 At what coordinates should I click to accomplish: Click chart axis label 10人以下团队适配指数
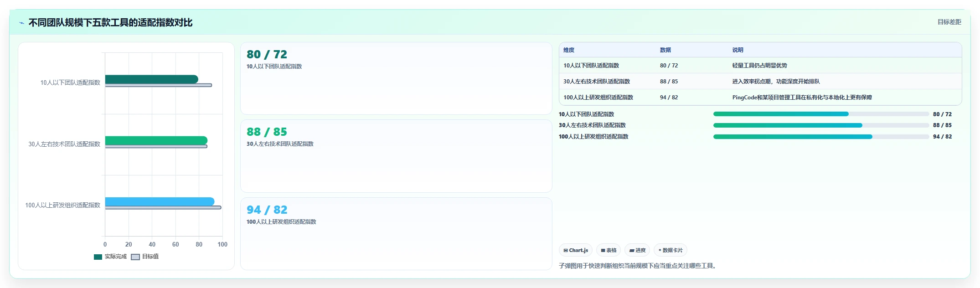pyautogui.click(x=70, y=82)
